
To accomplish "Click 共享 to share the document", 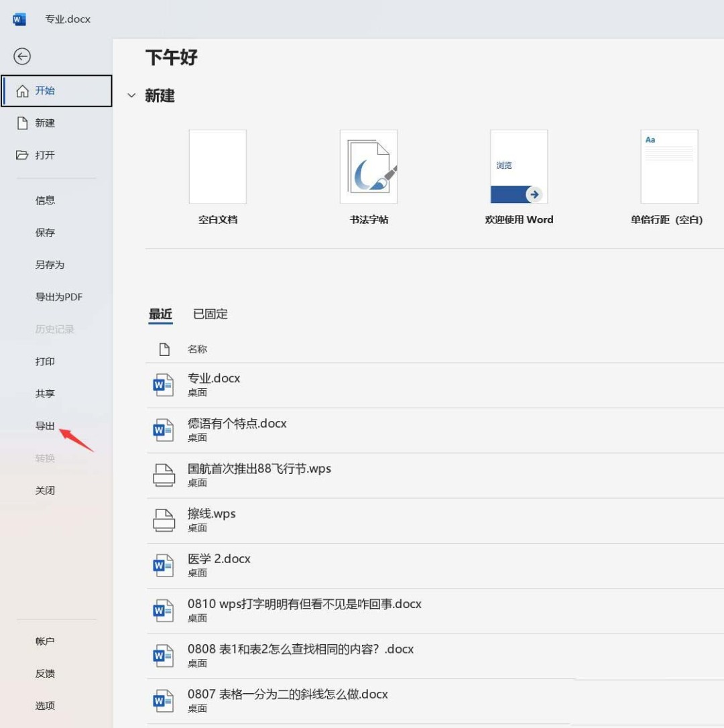I will click(x=45, y=393).
